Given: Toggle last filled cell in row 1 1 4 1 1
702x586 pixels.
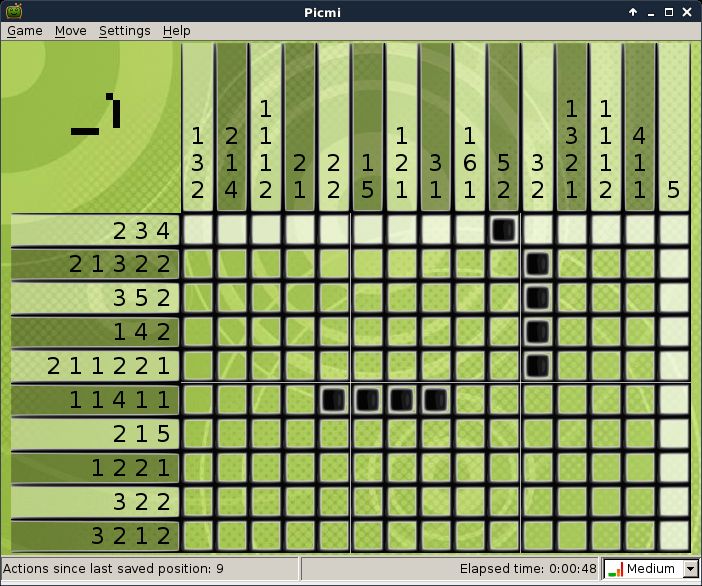Looking at the screenshot, I should click(x=435, y=400).
